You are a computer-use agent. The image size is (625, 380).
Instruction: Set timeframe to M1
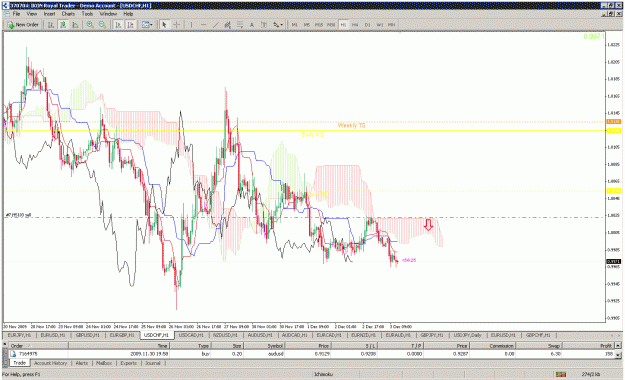[x=295, y=25]
